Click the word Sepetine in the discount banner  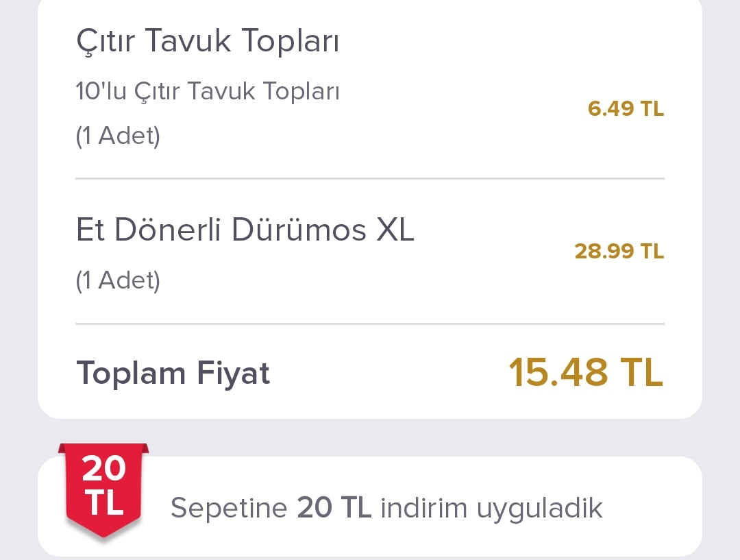coord(229,509)
